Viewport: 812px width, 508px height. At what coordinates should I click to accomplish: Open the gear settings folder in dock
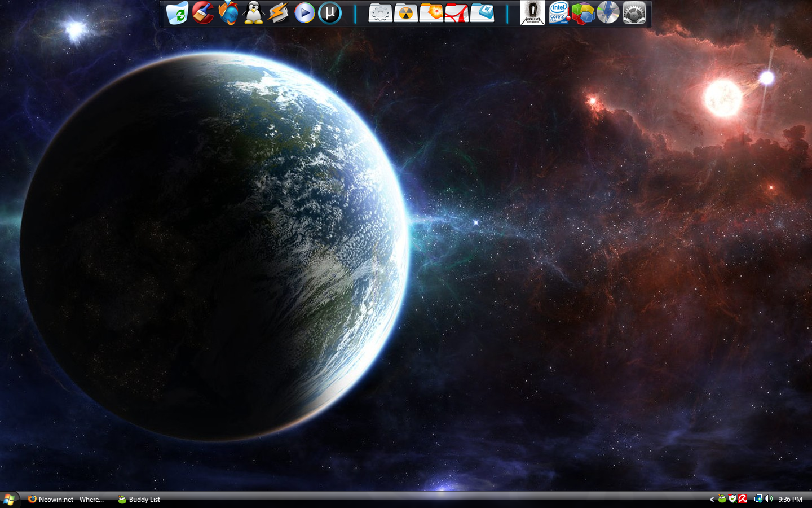(380, 13)
